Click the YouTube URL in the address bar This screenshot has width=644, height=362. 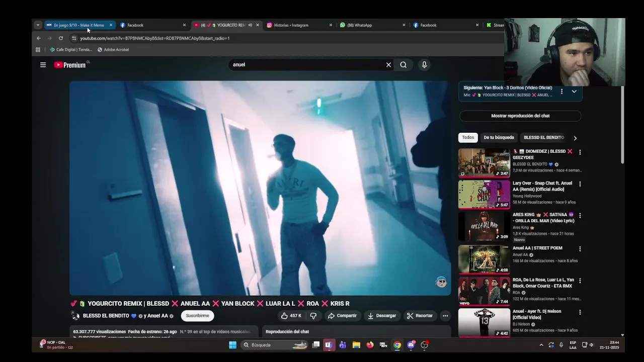[x=155, y=38]
